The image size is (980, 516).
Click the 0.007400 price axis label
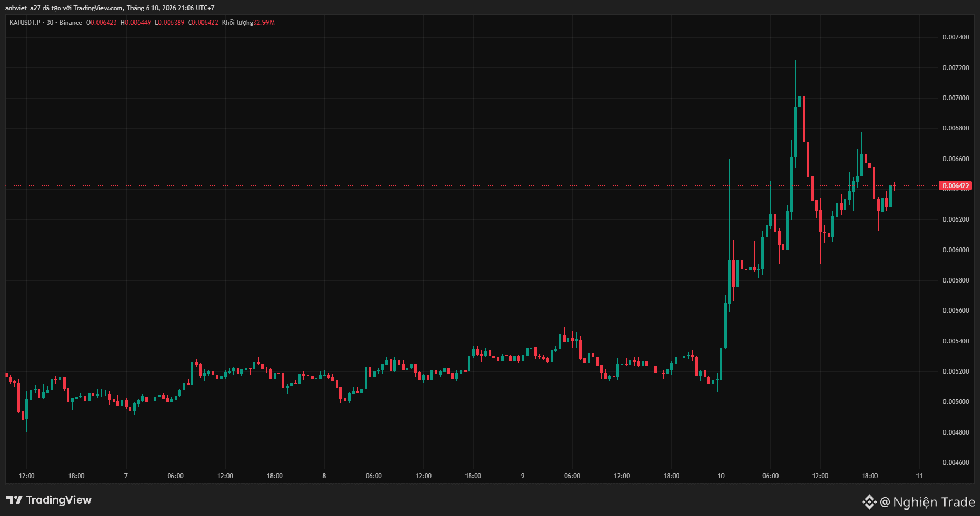[x=956, y=37]
